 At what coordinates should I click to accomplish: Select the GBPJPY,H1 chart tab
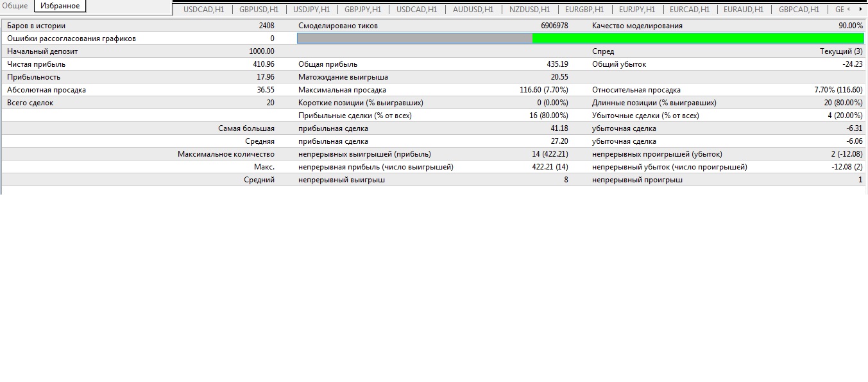(x=362, y=10)
